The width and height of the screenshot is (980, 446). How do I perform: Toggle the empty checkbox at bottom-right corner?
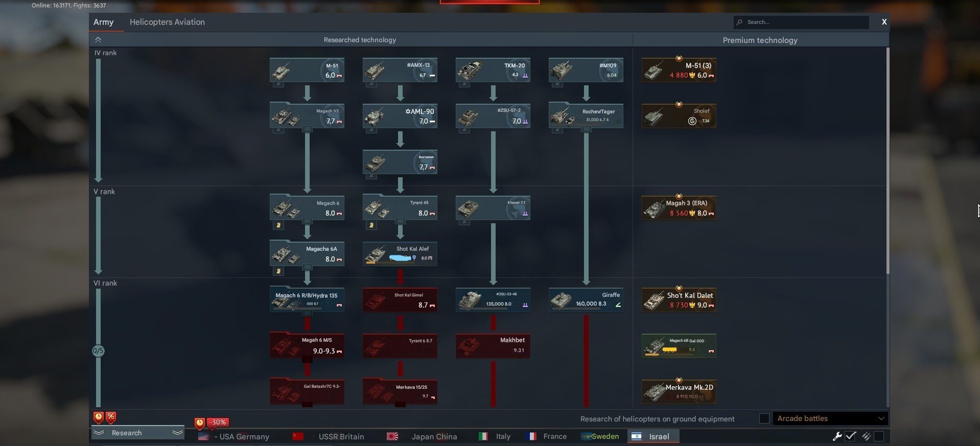(879, 436)
